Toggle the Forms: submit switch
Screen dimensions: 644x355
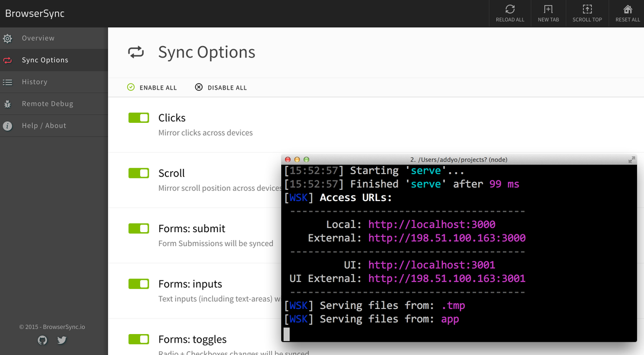tap(138, 228)
